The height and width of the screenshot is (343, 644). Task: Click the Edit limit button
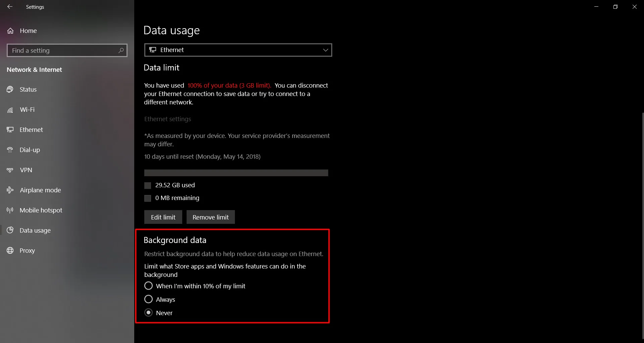[163, 217]
